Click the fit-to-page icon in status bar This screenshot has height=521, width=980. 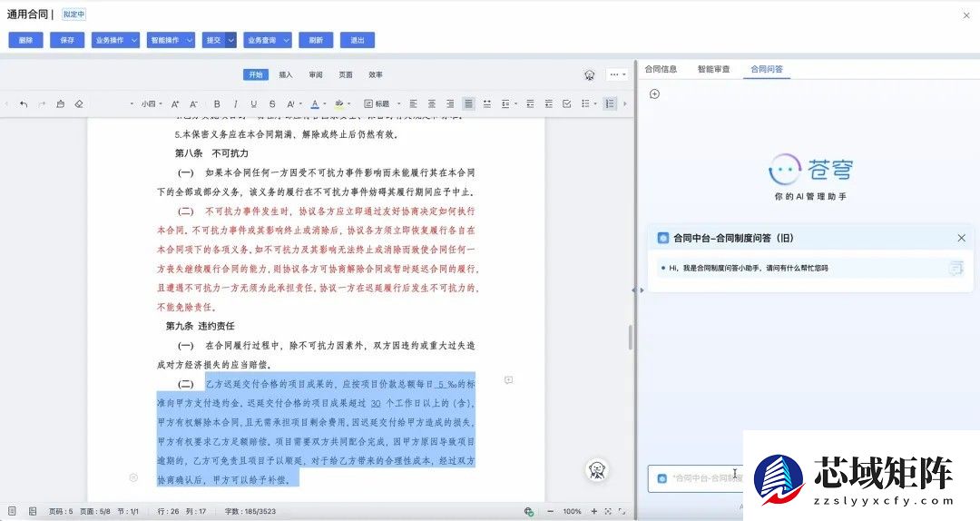coord(608,511)
